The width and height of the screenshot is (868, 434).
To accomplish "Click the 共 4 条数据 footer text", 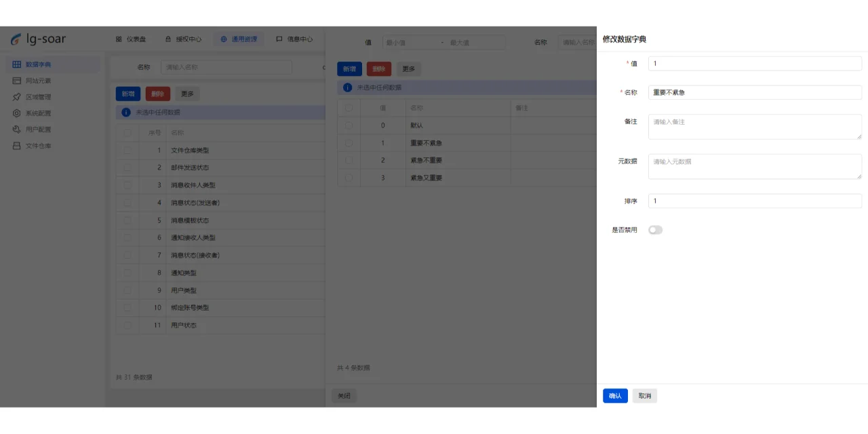I will pos(354,368).
